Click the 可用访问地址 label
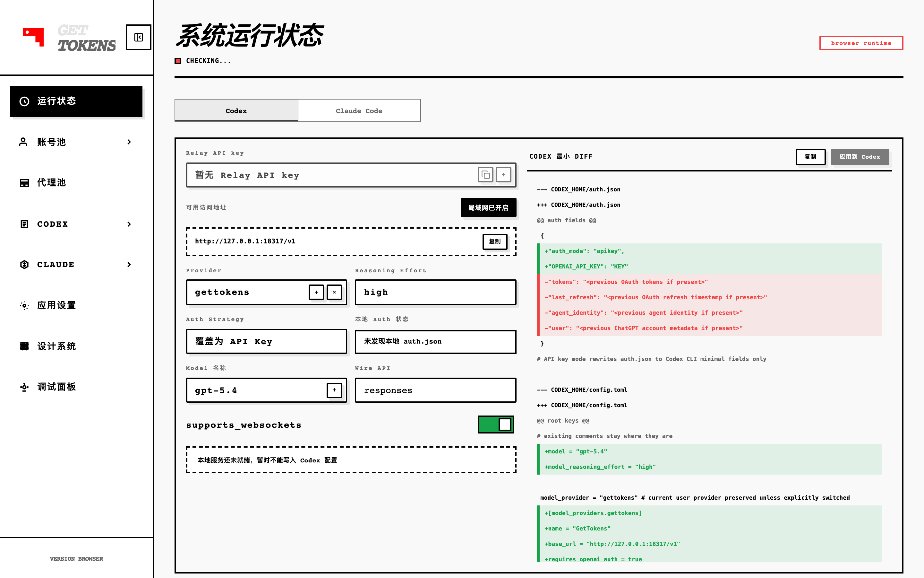924x578 pixels. pos(206,207)
